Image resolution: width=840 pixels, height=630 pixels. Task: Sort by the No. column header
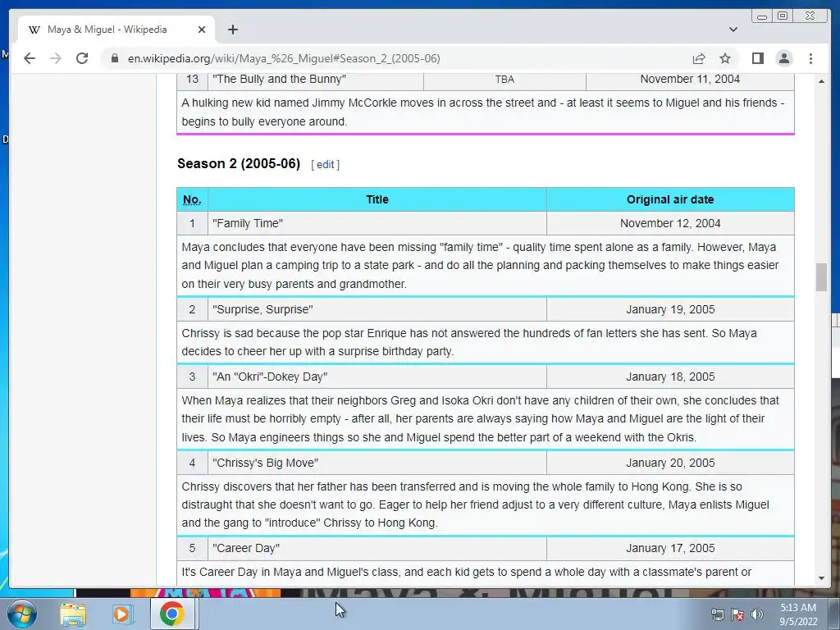pyautogui.click(x=192, y=199)
